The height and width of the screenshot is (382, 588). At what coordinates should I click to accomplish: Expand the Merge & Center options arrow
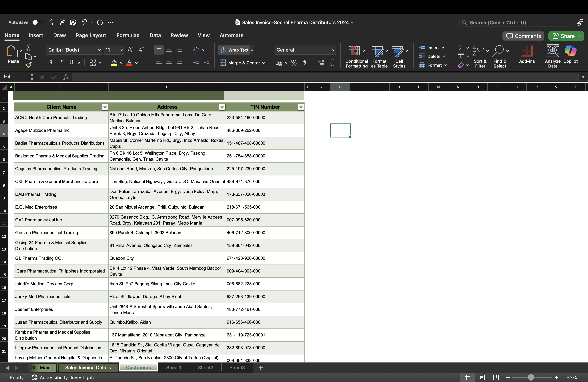(264, 63)
